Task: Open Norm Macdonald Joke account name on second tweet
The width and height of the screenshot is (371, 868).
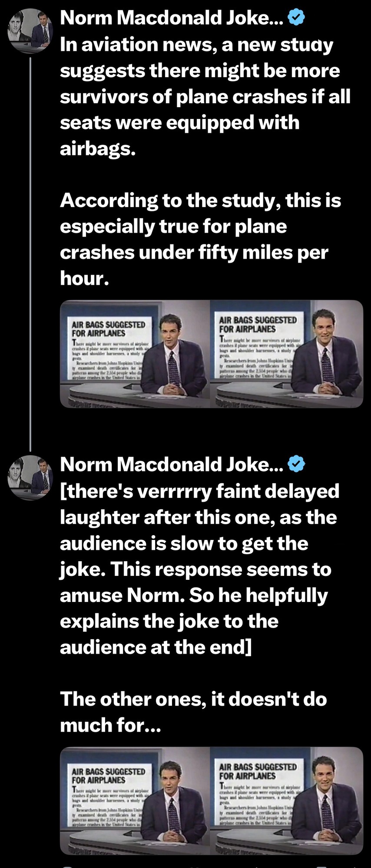Action: coord(171,464)
